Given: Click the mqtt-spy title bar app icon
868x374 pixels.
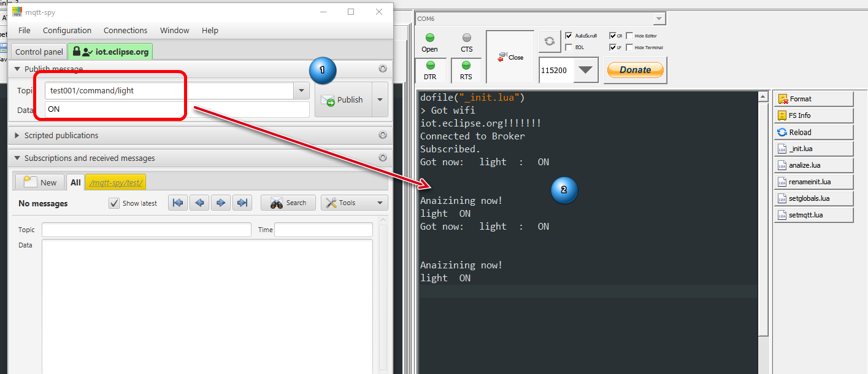Looking at the screenshot, I should (17, 12).
